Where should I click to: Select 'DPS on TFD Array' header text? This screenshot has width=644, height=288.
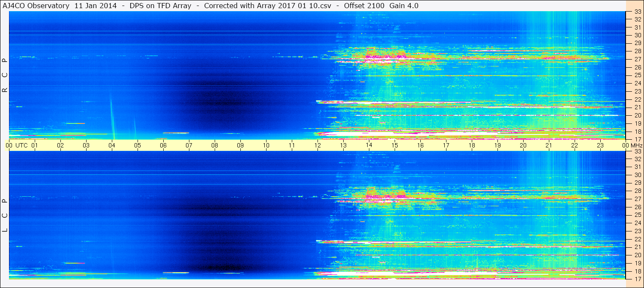(x=160, y=6)
